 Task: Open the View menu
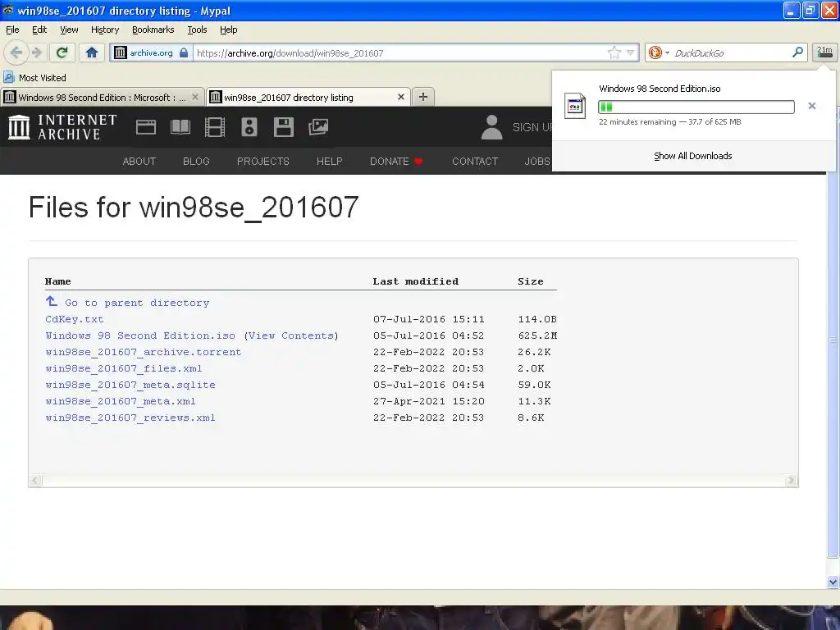[x=69, y=30]
